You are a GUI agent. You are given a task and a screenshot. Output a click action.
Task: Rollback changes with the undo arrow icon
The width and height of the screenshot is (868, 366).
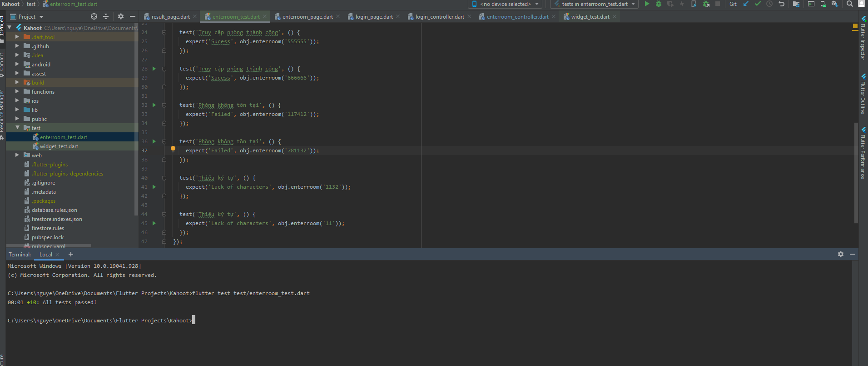(x=781, y=4)
